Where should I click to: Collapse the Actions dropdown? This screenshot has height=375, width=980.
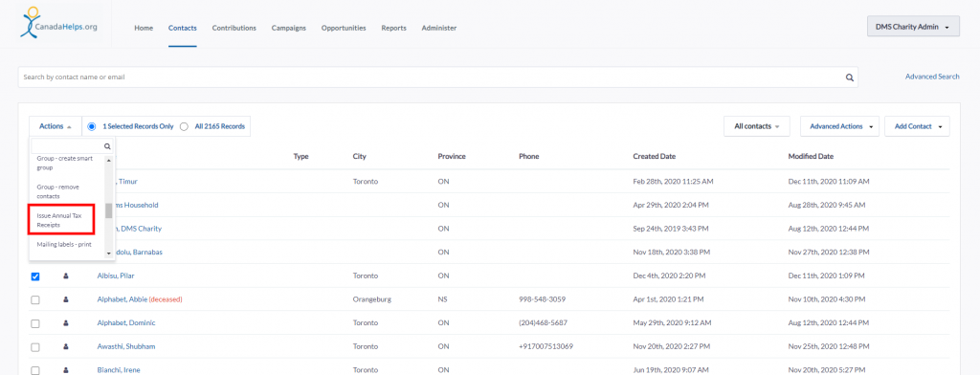click(55, 126)
